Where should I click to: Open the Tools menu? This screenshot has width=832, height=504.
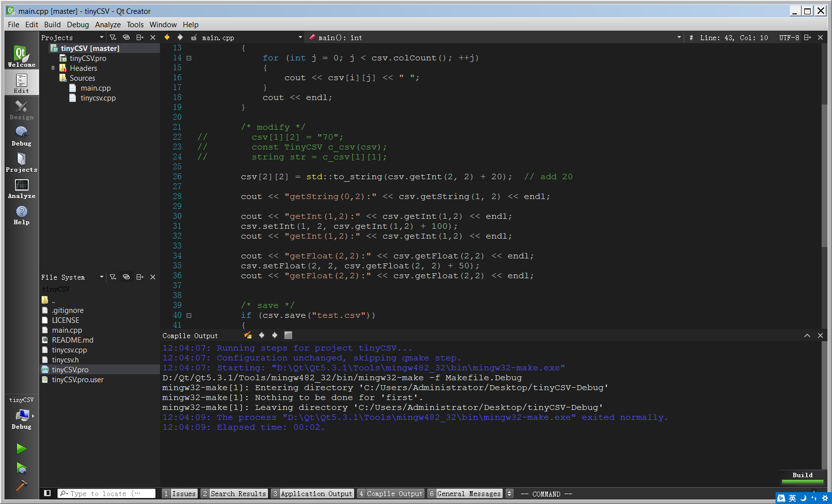coord(135,24)
